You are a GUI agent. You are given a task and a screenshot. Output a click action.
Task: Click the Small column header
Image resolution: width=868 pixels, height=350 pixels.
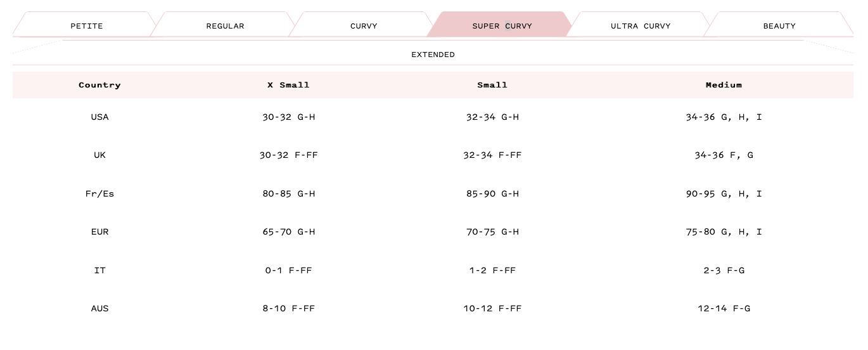[x=492, y=85]
